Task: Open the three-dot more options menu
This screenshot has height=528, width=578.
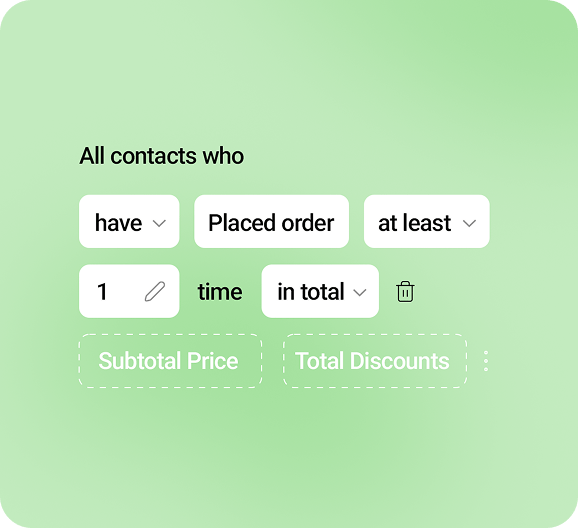Action: [486, 361]
